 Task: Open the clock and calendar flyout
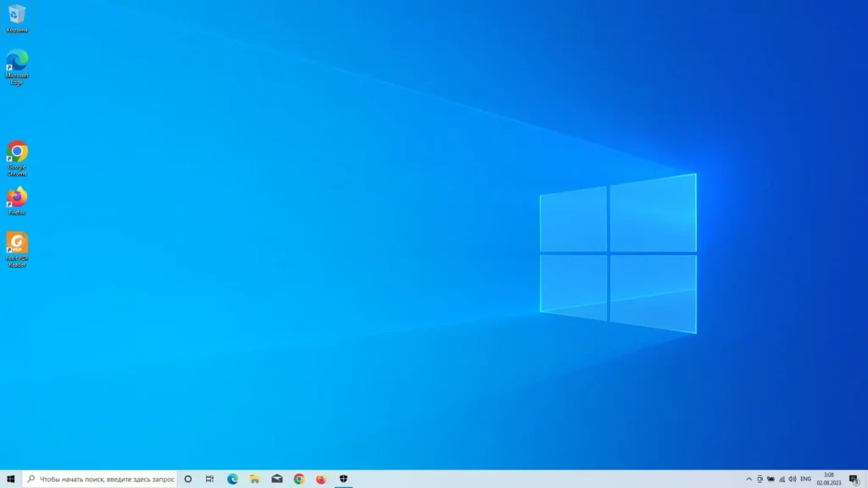coord(828,479)
